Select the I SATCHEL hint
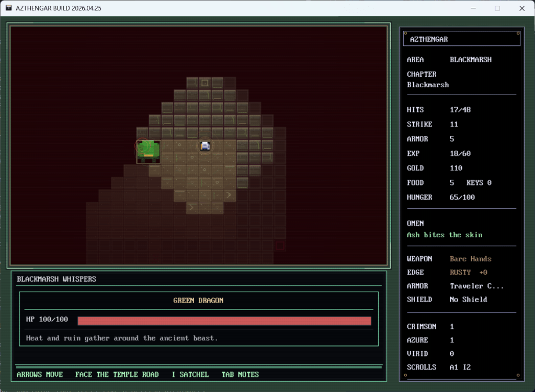The image size is (535, 392). [190, 374]
